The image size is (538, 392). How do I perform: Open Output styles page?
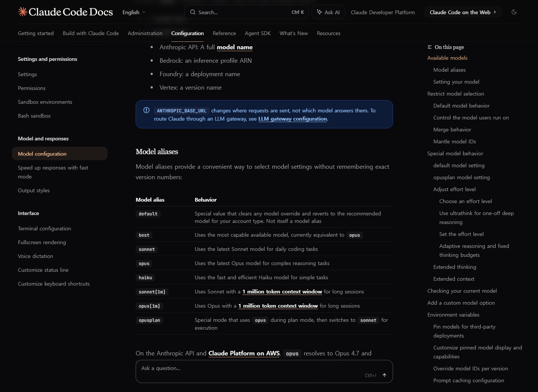tap(34, 190)
